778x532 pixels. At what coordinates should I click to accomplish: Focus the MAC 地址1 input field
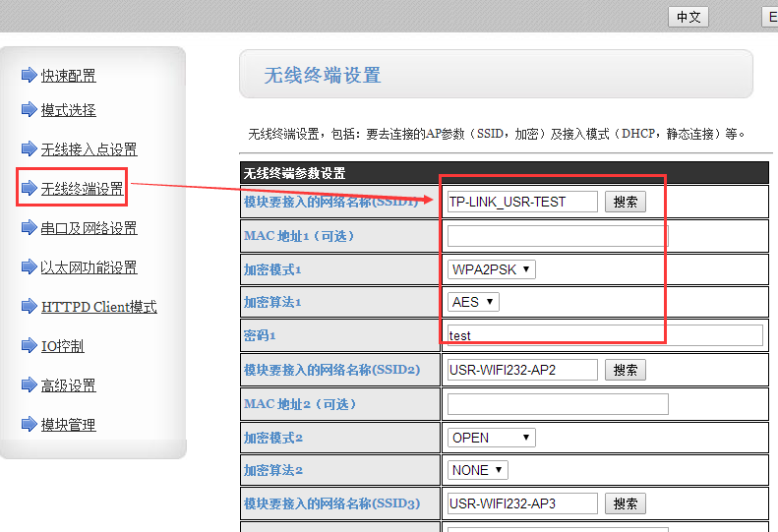[557, 236]
